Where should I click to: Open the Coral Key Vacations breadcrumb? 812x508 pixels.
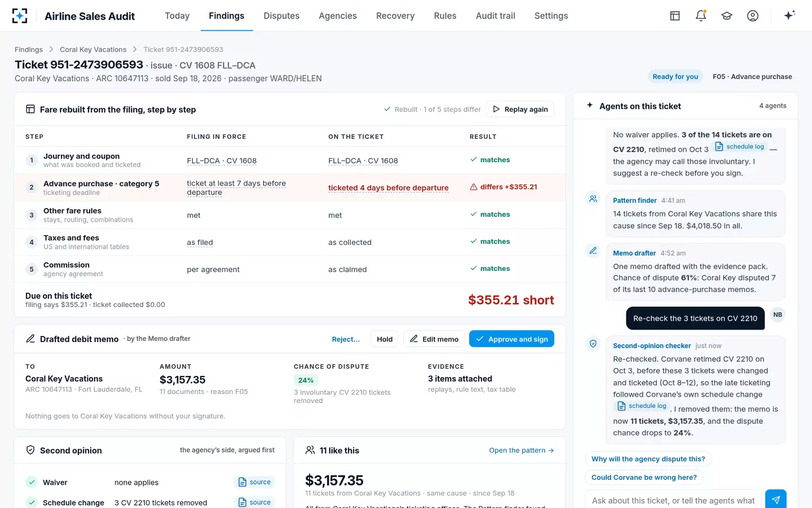93,50
